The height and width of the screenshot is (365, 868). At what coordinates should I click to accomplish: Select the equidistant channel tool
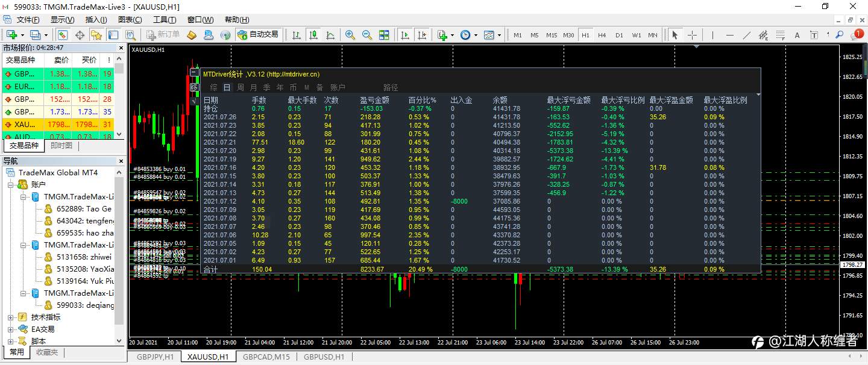point(763,35)
